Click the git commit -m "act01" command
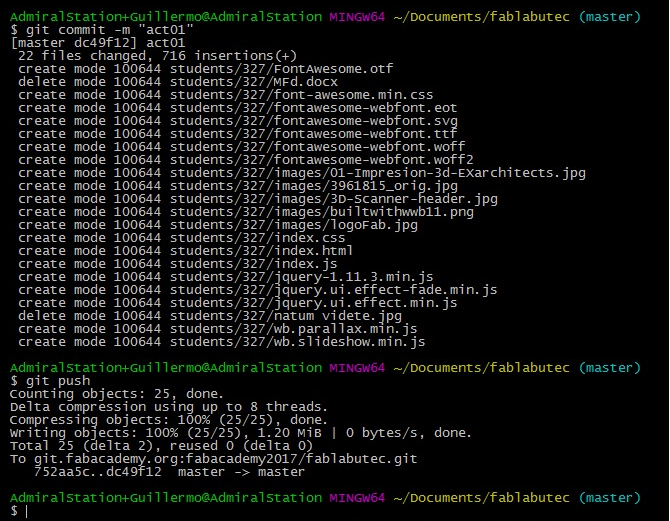Viewport: 670px width, 521px height. coord(109,30)
